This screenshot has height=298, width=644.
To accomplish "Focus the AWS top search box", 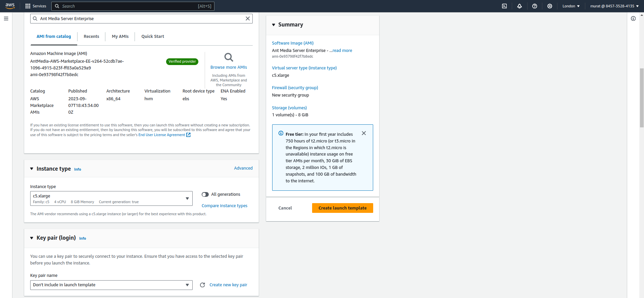I will pyautogui.click(x=133, y=6).
